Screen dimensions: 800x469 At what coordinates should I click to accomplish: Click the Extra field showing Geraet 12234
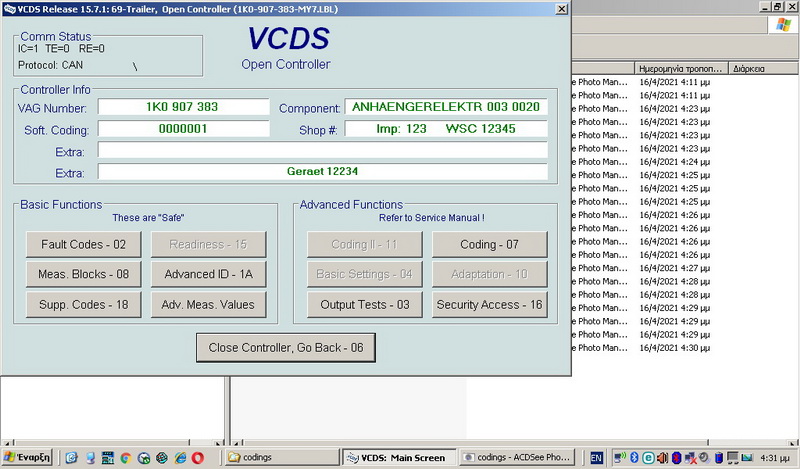click(322, 171)
